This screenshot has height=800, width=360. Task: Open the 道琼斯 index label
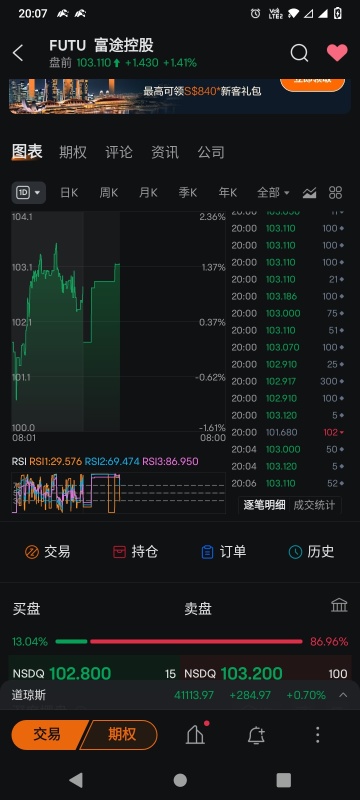pyautogui.click(x=29, y=695)
